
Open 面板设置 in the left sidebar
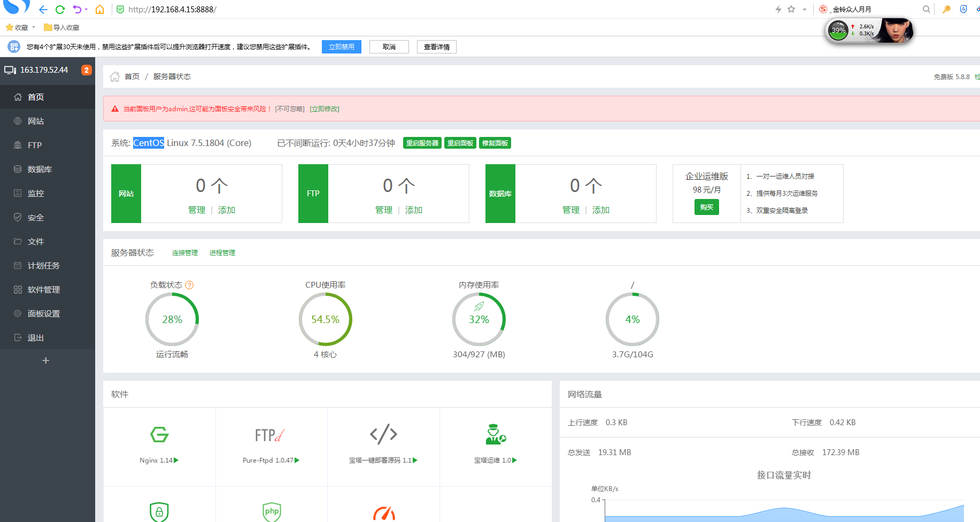pos(48,313)
